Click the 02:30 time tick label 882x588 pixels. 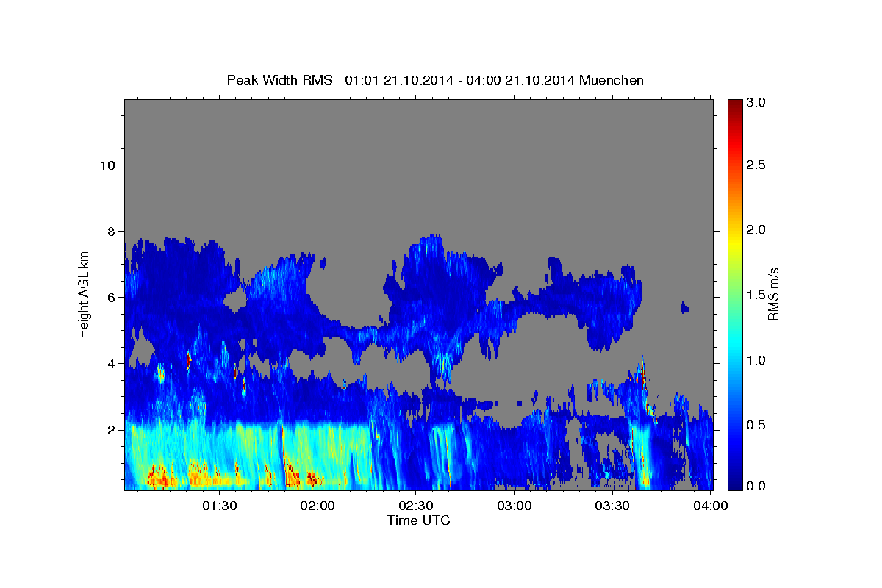415,506
